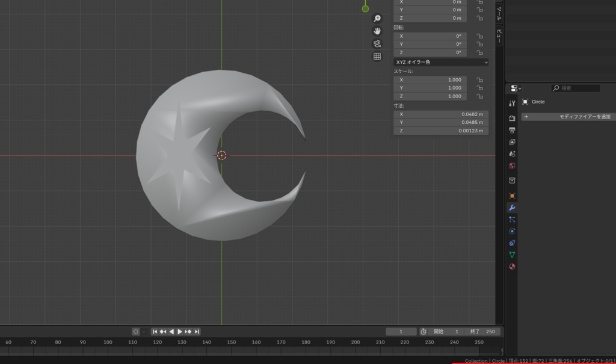
Task: Click the pan view hand icon
Action: point(377,31)
